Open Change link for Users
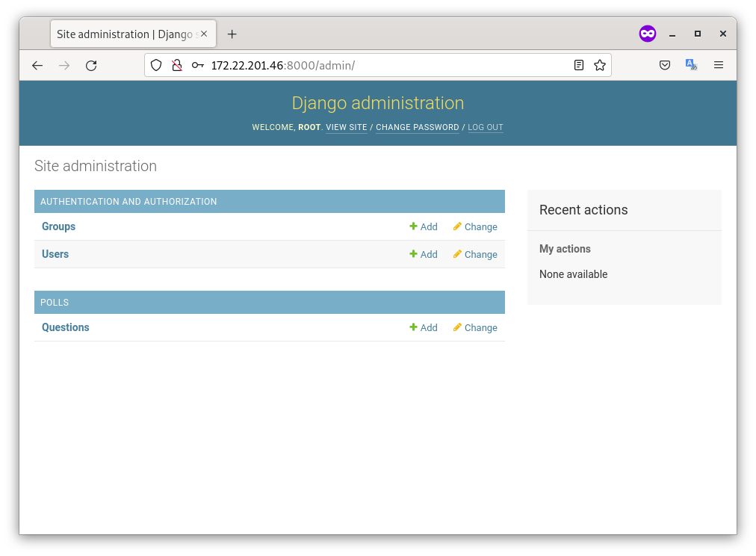The image size is (756, 556). point(475,255)
